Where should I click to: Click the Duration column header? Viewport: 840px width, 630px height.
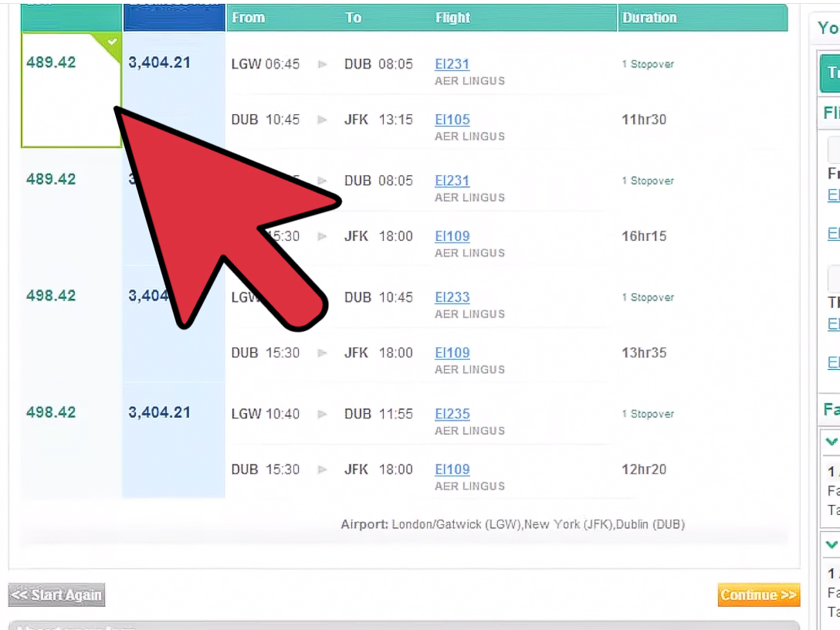coord(649,18)
